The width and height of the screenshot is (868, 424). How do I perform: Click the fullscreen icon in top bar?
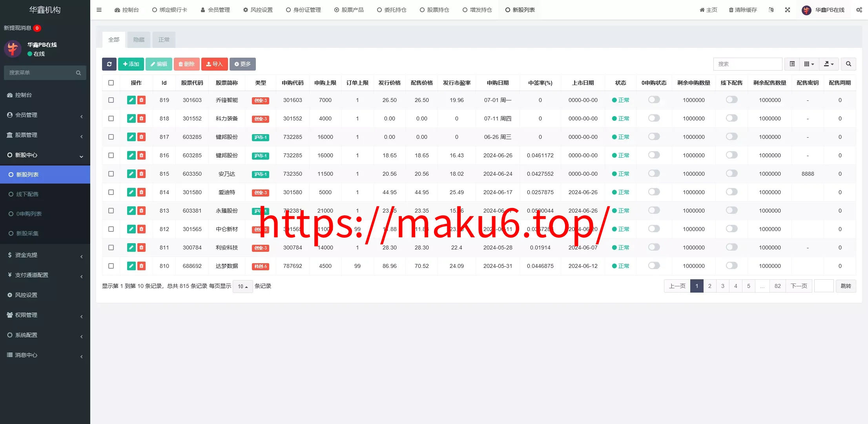click(788, 10)
